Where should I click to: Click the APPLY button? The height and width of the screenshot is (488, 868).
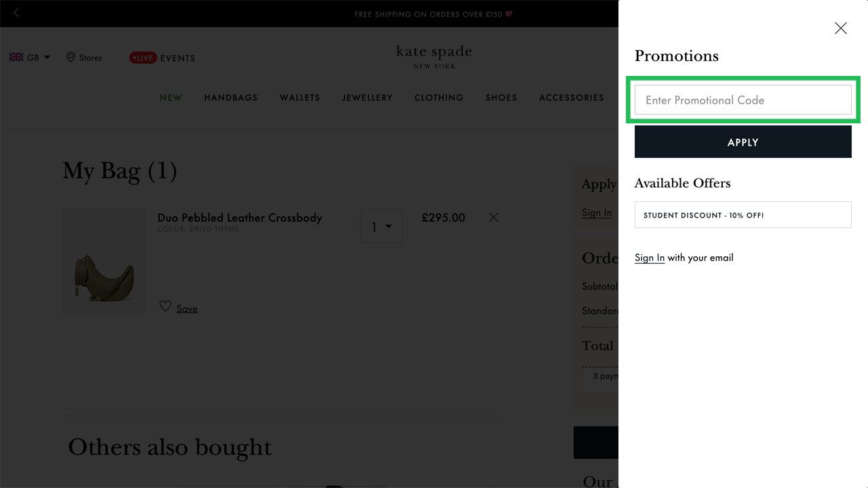[743, 142]
